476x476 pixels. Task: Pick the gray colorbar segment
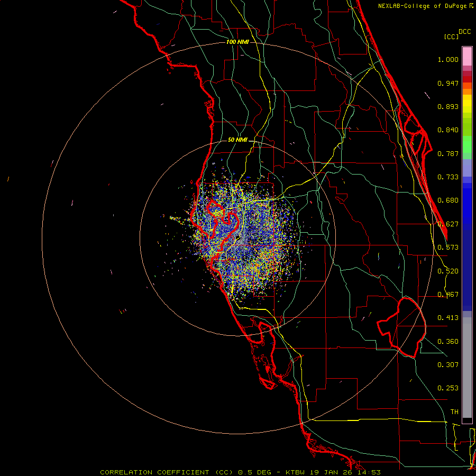click(x=467, y=368)
